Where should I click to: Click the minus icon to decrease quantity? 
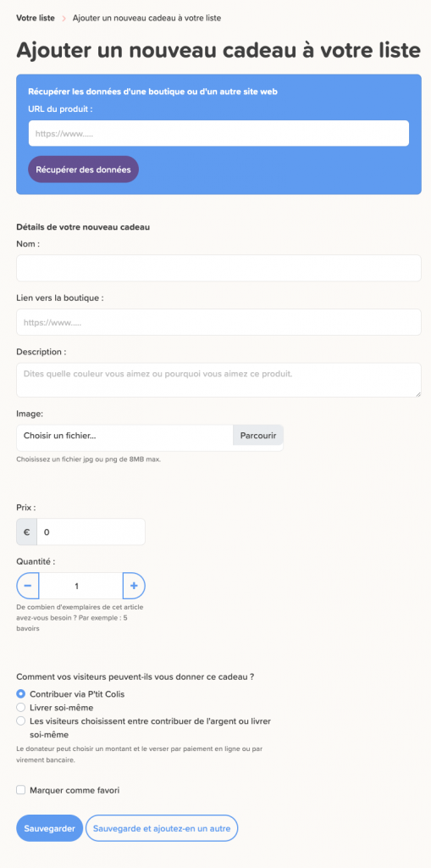(x=28, y=586)
